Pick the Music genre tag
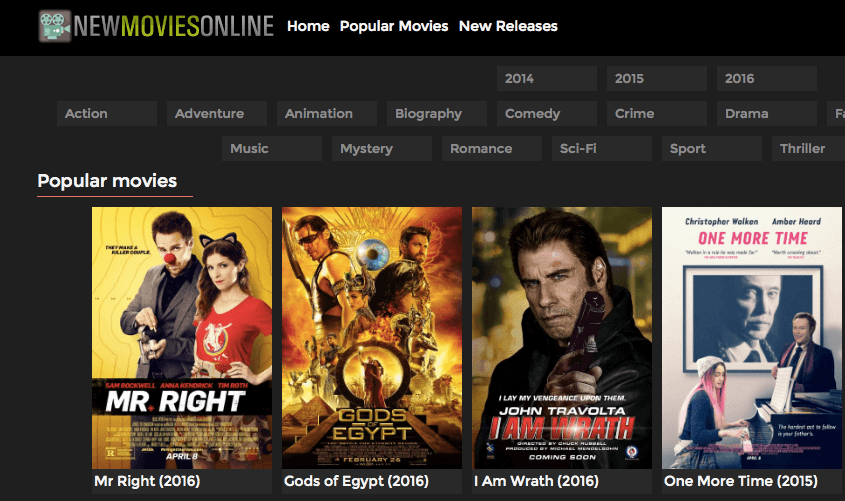 [272, 149]
